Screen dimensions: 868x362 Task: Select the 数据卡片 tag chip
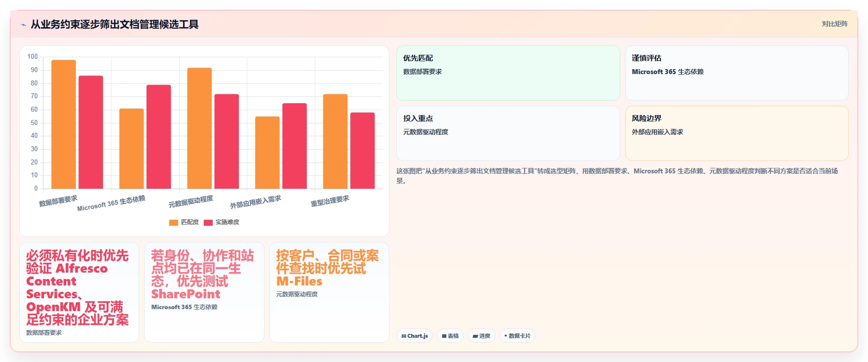pos(517,336)
